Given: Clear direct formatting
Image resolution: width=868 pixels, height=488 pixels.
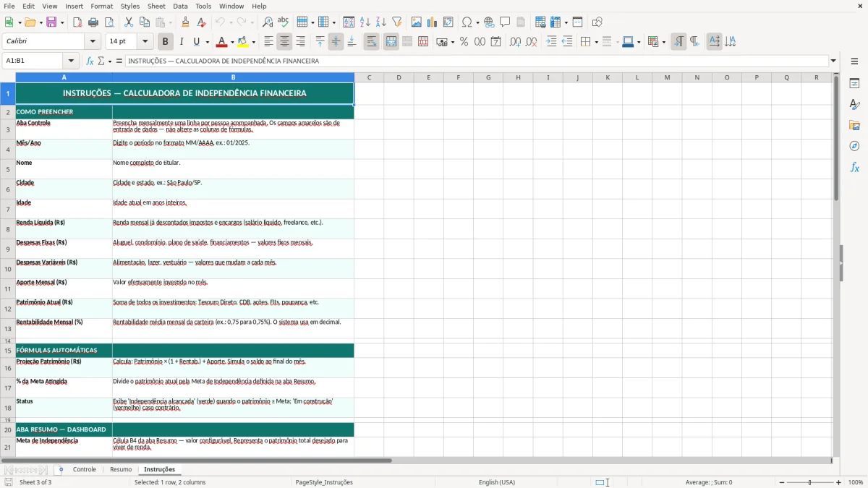Looking at the screenshot, I should pyautogui.click(x=202, y=22).
